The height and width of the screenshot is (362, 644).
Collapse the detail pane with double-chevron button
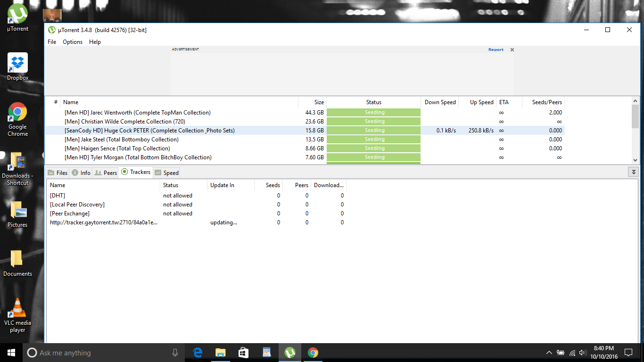click(634, 173)
